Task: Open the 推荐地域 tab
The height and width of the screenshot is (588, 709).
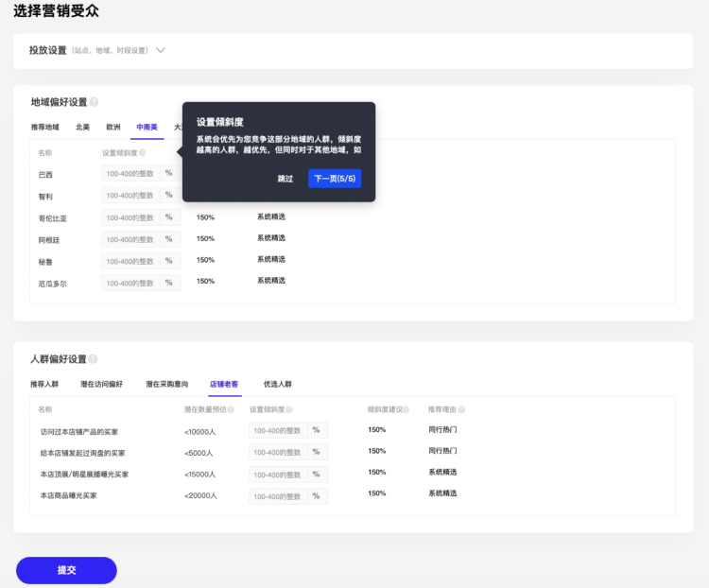Action: [44, 127]
